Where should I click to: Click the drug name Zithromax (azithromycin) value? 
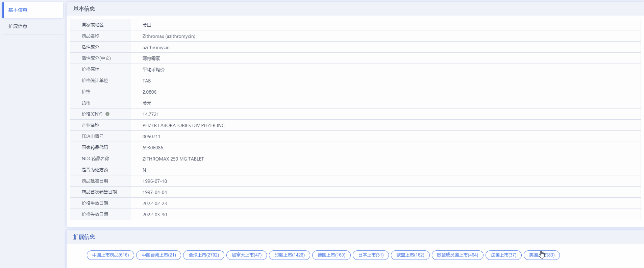[169, 36]
